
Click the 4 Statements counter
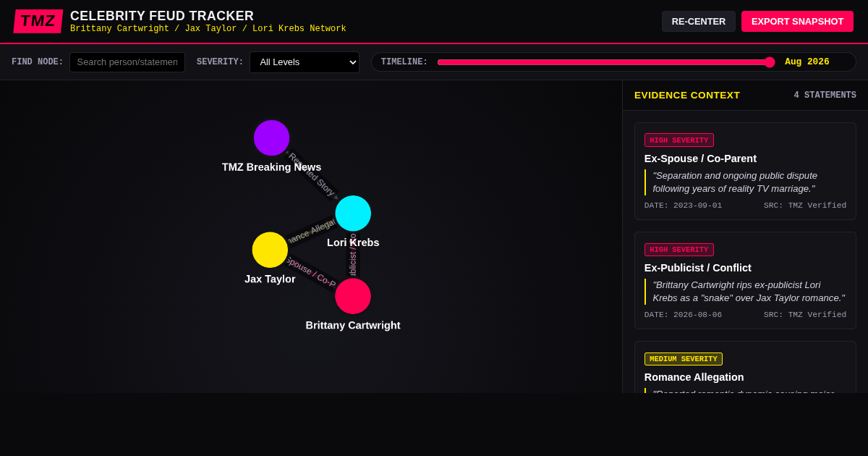coord(825,96)
